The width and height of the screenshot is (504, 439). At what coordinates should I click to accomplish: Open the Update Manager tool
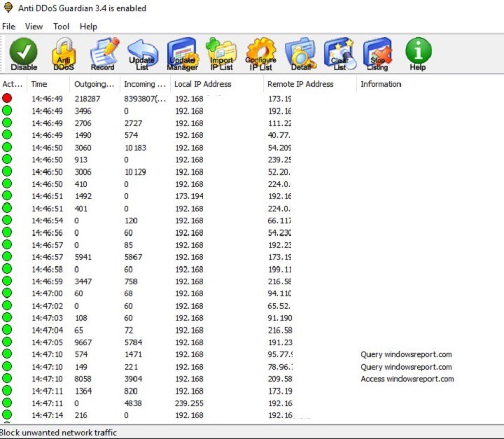[x=182, y=54]
